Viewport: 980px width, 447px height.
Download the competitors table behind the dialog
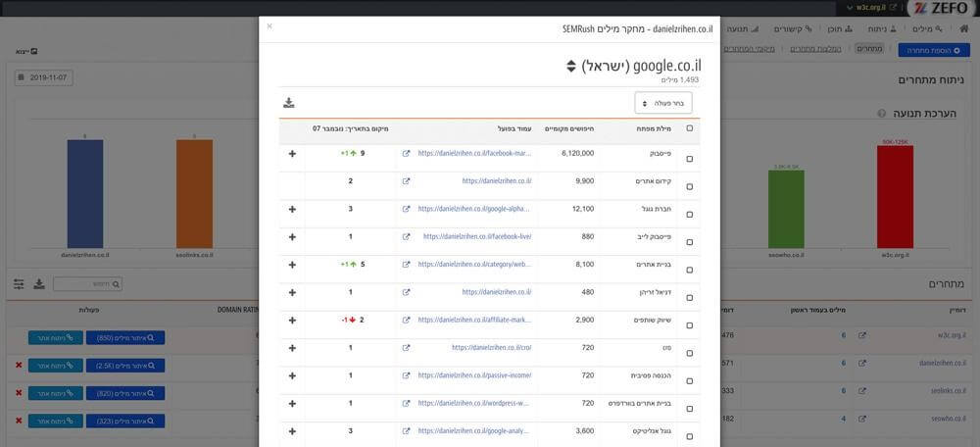pyautogui.click(x=39, y=284)
